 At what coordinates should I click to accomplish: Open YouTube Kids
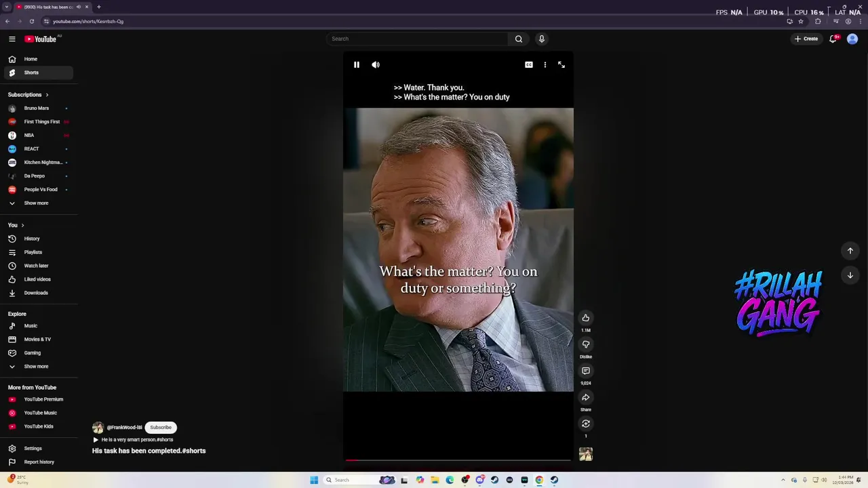pyautogui.click(x=39, y=426)
